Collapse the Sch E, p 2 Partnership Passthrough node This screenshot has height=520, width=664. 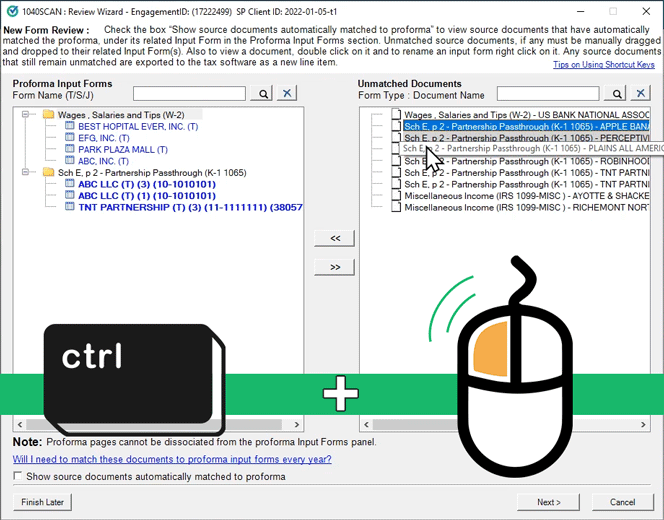(x=27, y=173)
